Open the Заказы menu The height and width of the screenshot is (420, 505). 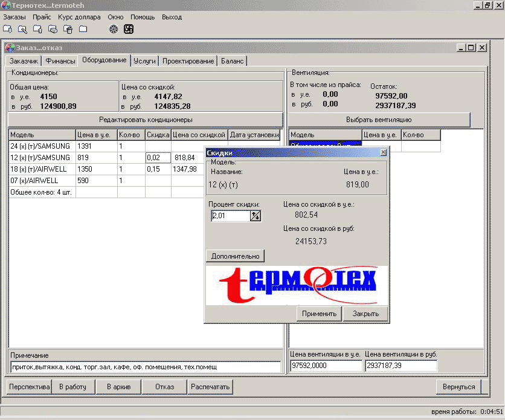point(14,17)
